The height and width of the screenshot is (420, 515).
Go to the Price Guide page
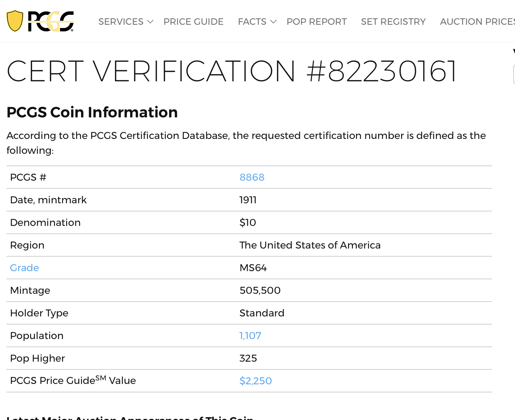(193, 22)
